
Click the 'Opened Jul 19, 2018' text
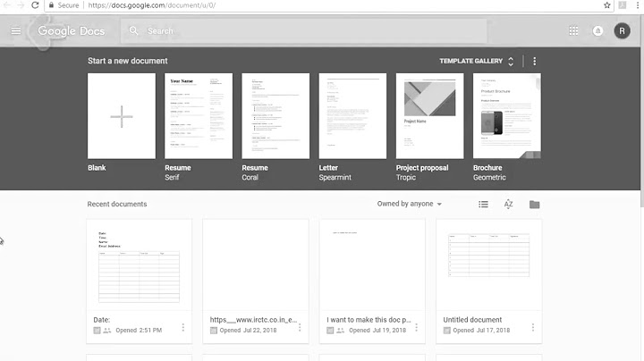tap(377, 331)
